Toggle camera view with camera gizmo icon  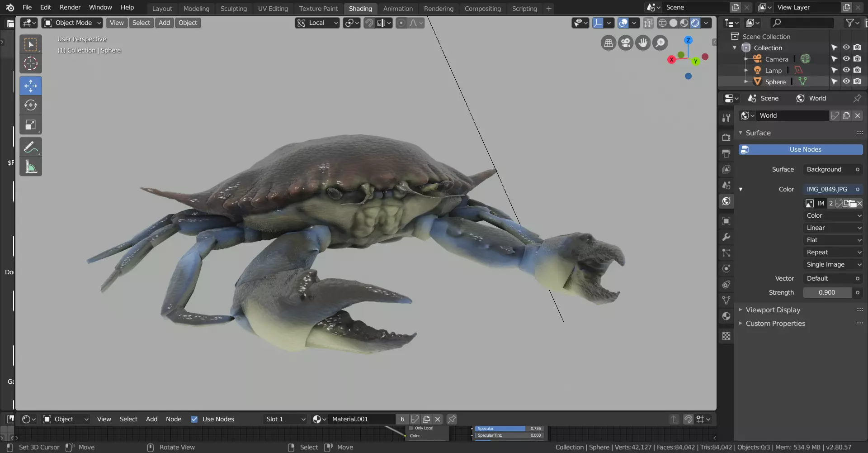pos(626,43)
